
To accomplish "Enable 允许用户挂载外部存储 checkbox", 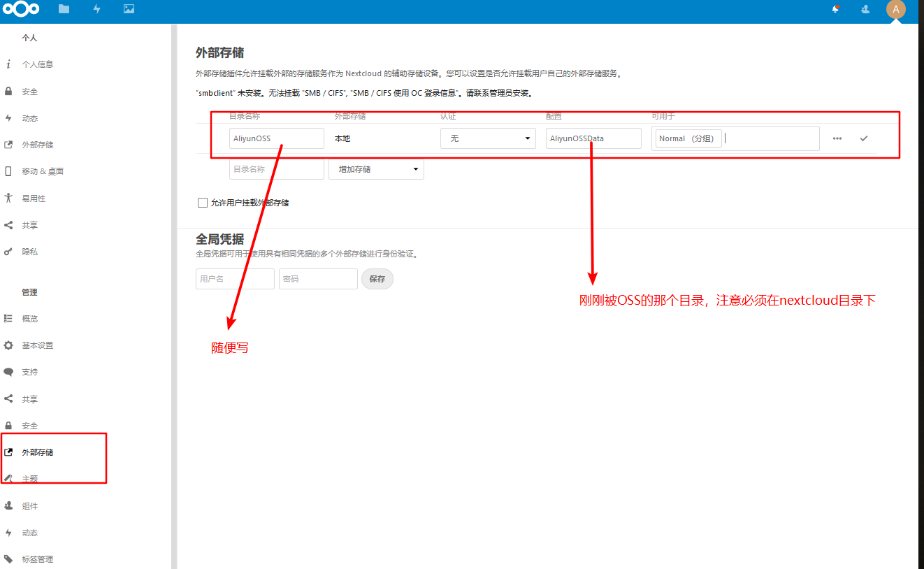I will pyautogui.click(x=203, y=203).
